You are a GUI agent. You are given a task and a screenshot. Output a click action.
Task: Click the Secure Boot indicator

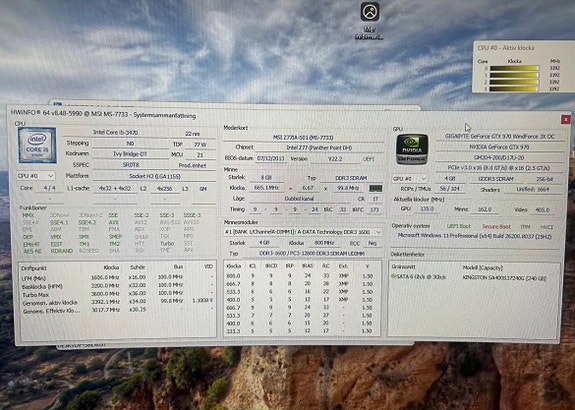pos(496,227)
